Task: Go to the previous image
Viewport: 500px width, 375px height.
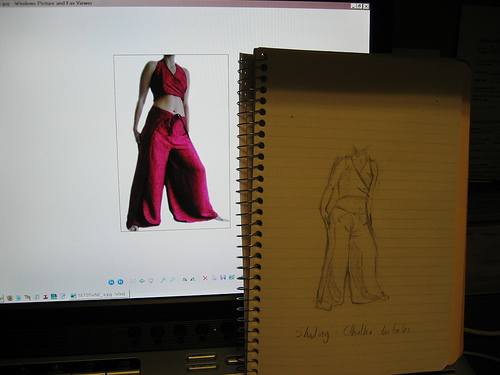Action: pyautogui.click(x=111, y=282)
